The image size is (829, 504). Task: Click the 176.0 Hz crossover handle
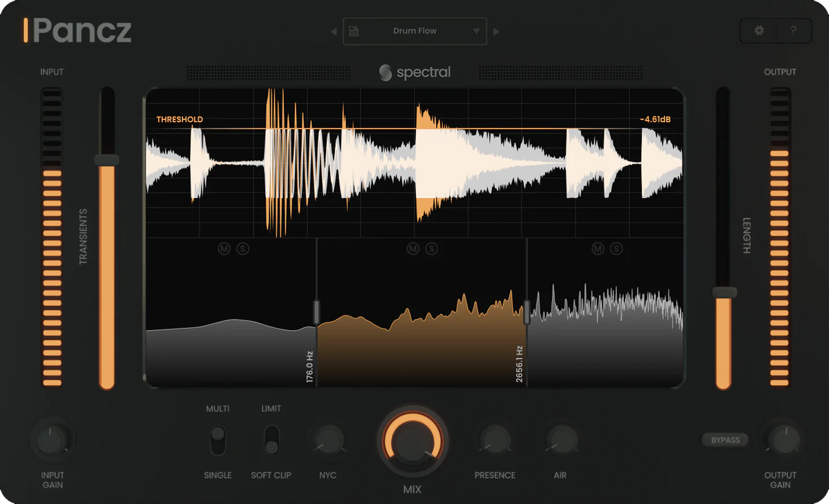point(316,312)
